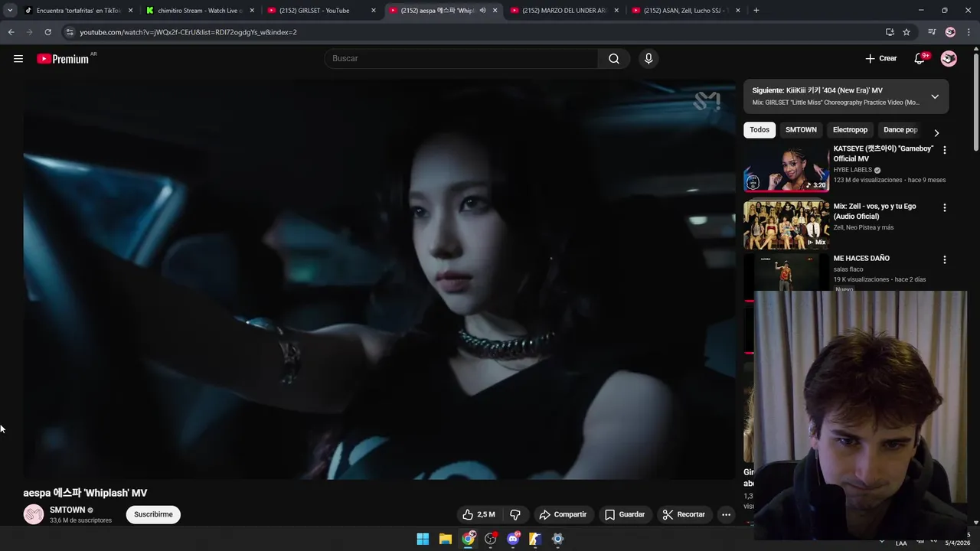Viewport: 980px width, 551px height.
Task: Click the search magnifier button
Action: [x=614, y=59]
